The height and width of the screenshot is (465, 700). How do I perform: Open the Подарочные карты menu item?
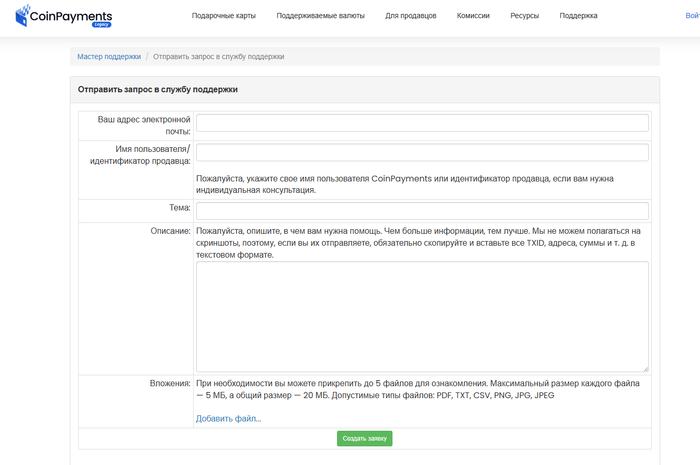[224, 16]
